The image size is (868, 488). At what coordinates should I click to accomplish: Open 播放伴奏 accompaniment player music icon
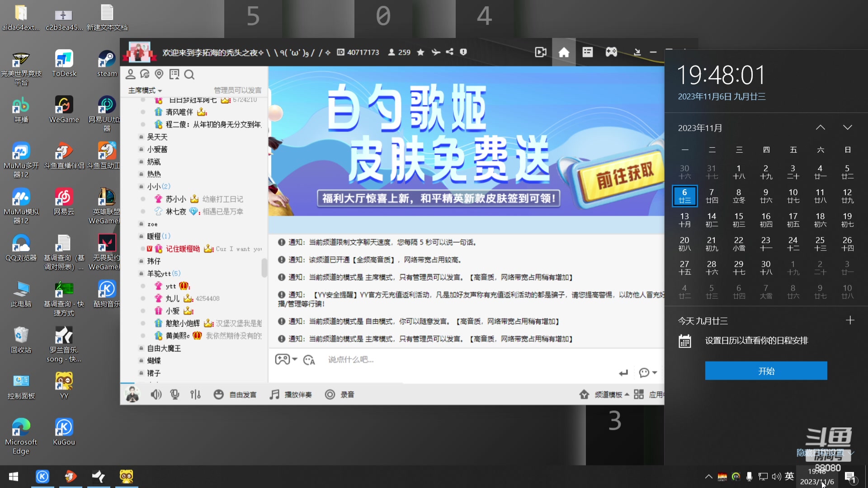274,394
